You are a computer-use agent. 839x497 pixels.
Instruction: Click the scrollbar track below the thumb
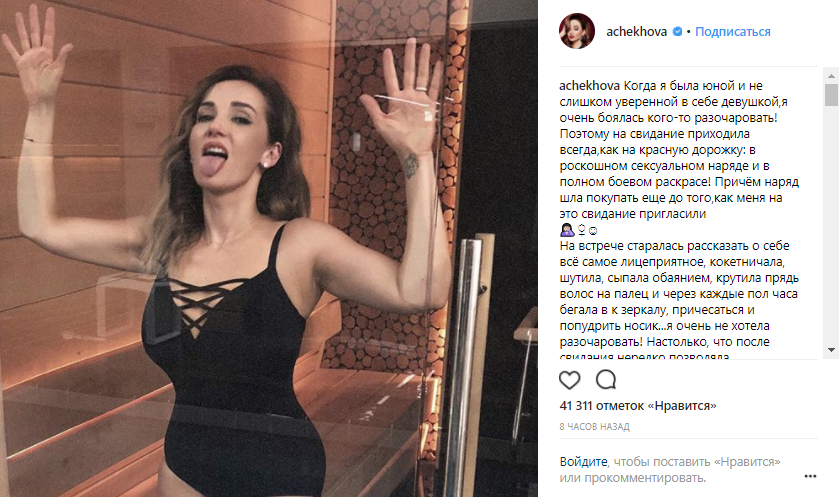(x=831, y=225)
